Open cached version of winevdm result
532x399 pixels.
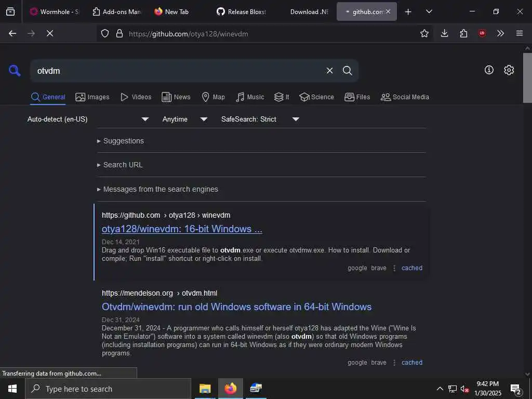pyautogui.click(x=412, y=268)
